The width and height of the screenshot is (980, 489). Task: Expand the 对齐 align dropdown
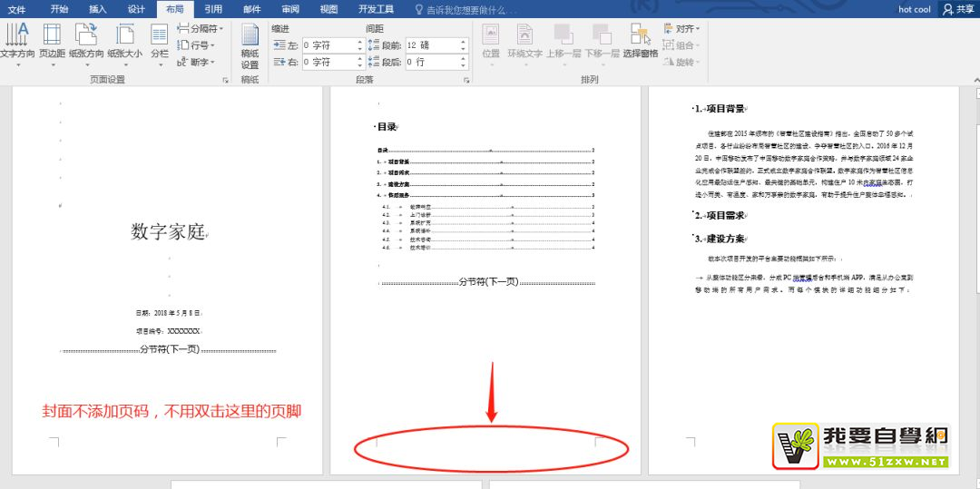coord(682,29)
